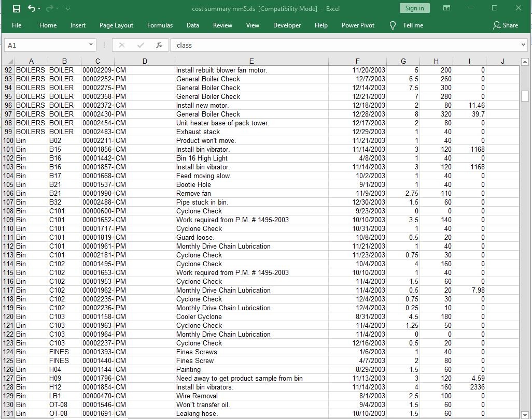Click the Share button
The height and width of the screenshot is (419, 532).
pyautogui.click(x=506, y=25)
